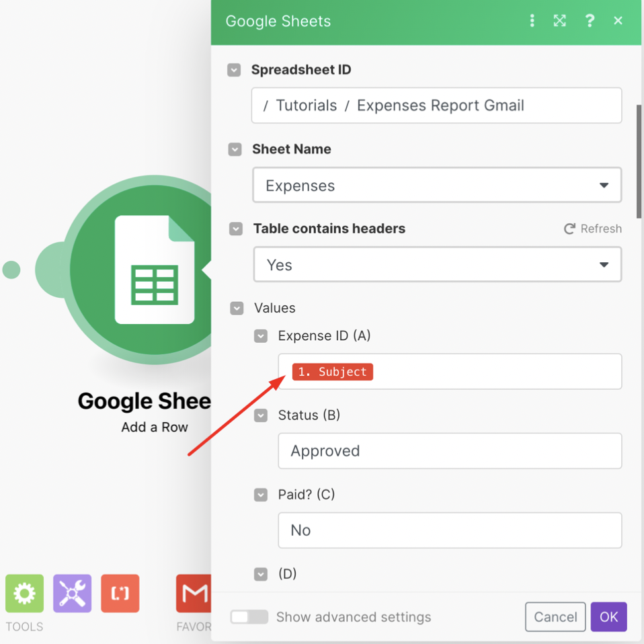The image size is (644, 644).
Task: Close the Google Sheets settings panel
Action: pyautogui.click(x=618, y=21)
